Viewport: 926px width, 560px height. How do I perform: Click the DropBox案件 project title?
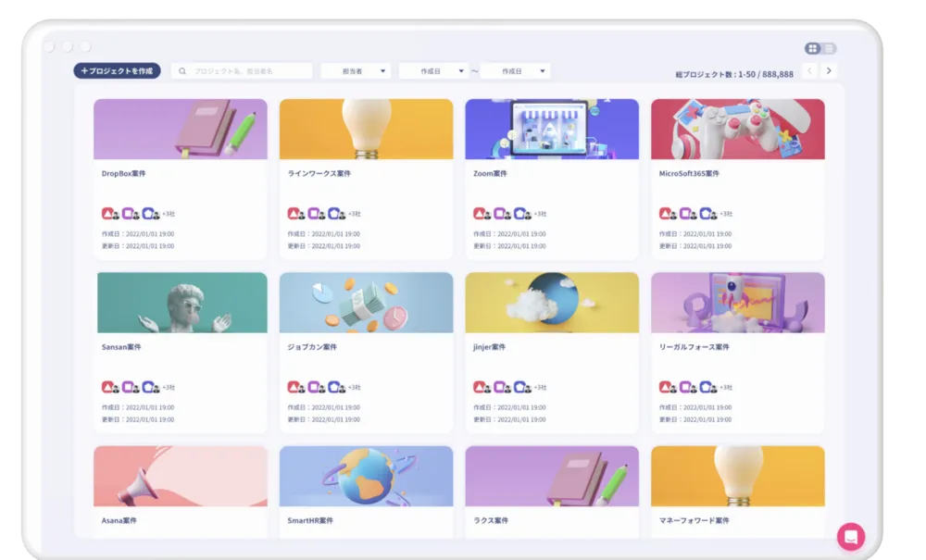click(123, 173)
